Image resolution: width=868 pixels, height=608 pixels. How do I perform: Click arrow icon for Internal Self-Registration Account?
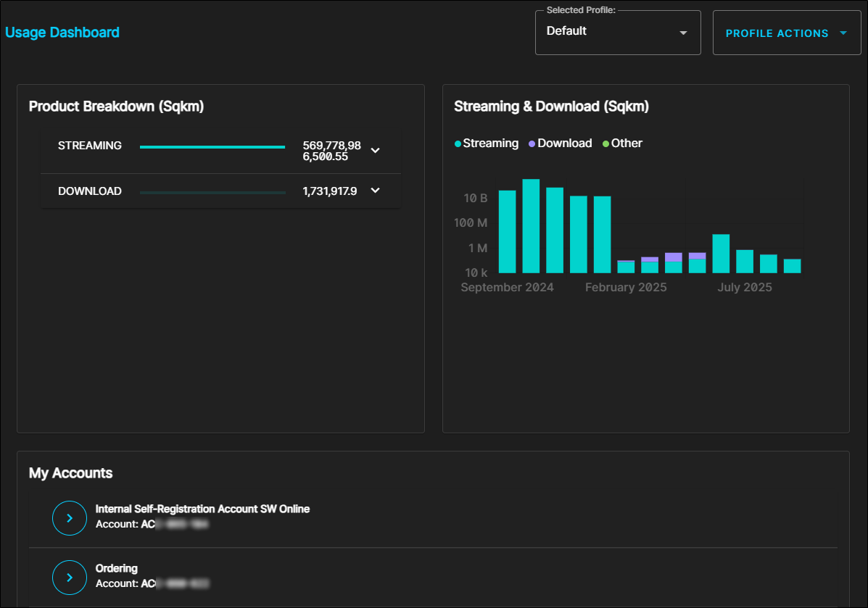coord(70,518)
